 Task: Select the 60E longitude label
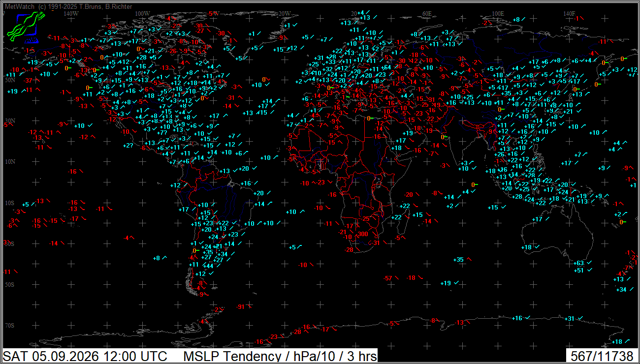point(426,14)
